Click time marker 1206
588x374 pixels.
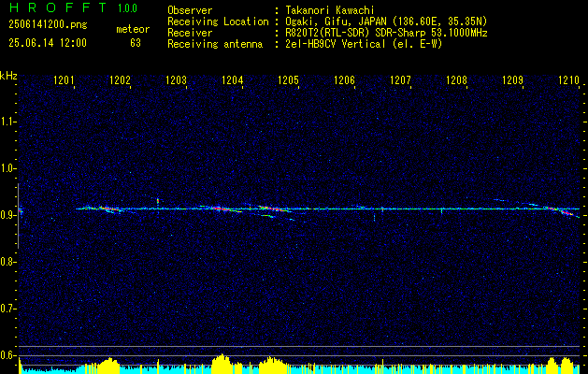click(x=344, y=79)
